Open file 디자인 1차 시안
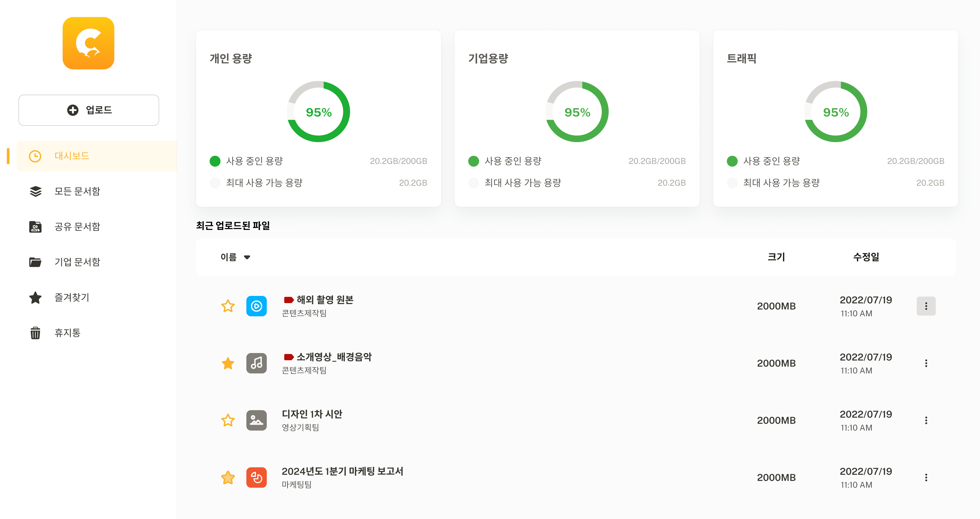The image size is (980, 519). pyautogui.click(x=312, y=414)
